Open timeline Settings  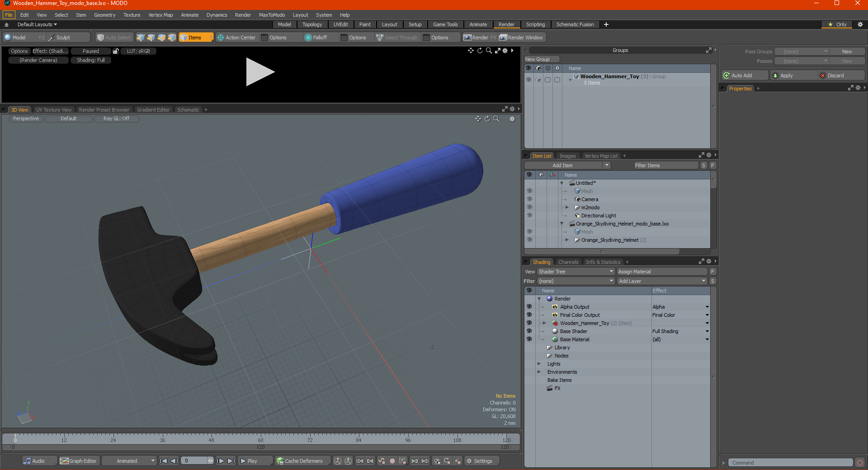point(482,461)
